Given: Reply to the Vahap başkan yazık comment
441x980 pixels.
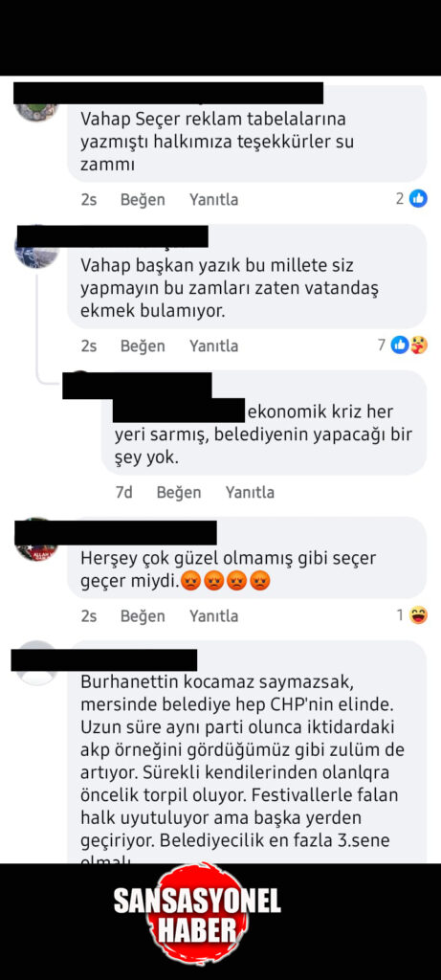Looking at the screenshot, I should click(x=213, y=345).
